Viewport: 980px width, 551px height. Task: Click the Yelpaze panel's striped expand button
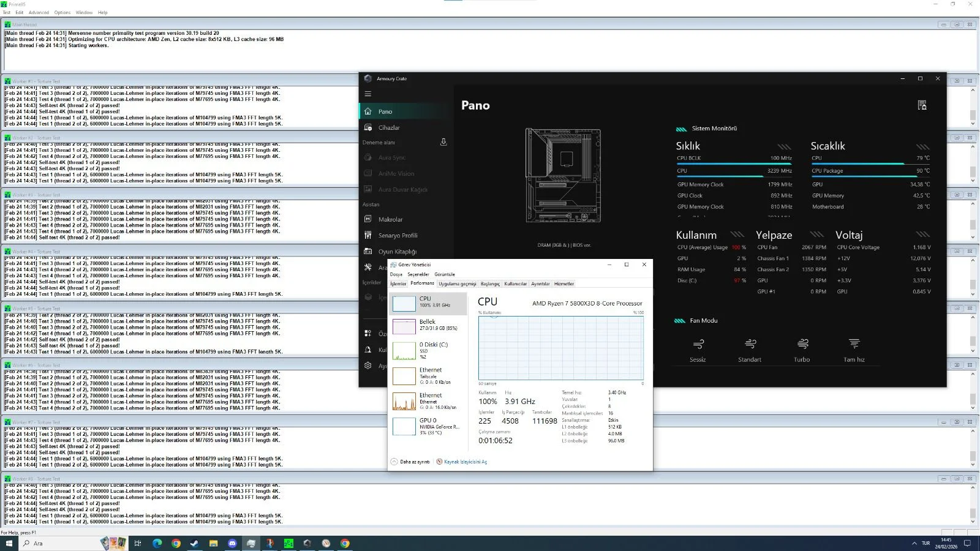pyautogui.click(x=817, y=234)
